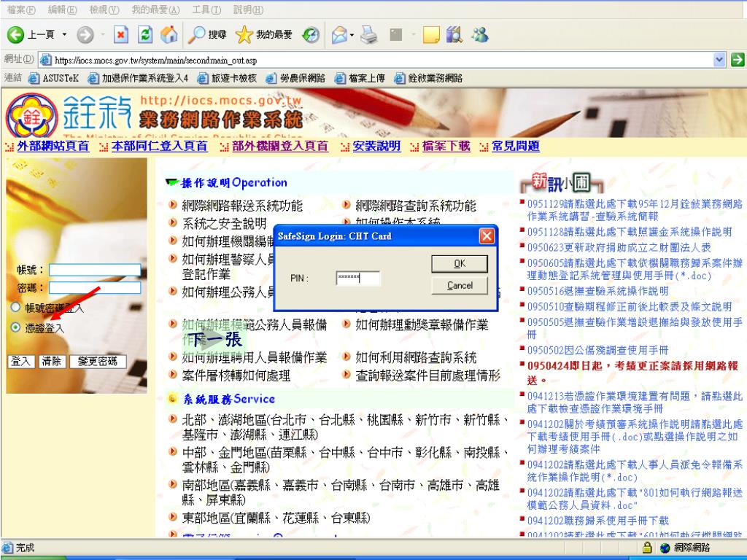This screenshot has width=747, height=560.
Task: Click Cancel in SafeSign Login dialog
Action: (460, 286)
